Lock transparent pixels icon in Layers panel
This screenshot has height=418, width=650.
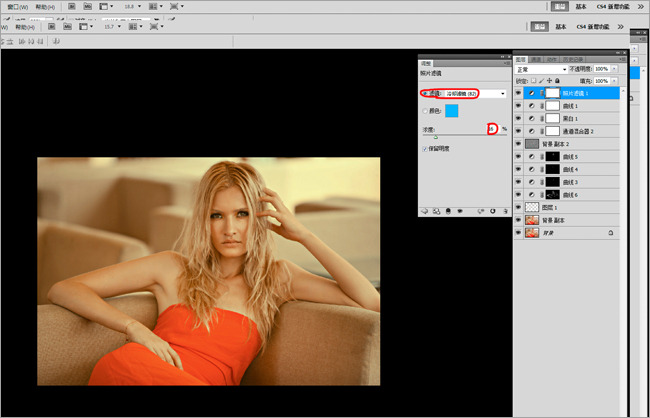pos(534,81)
